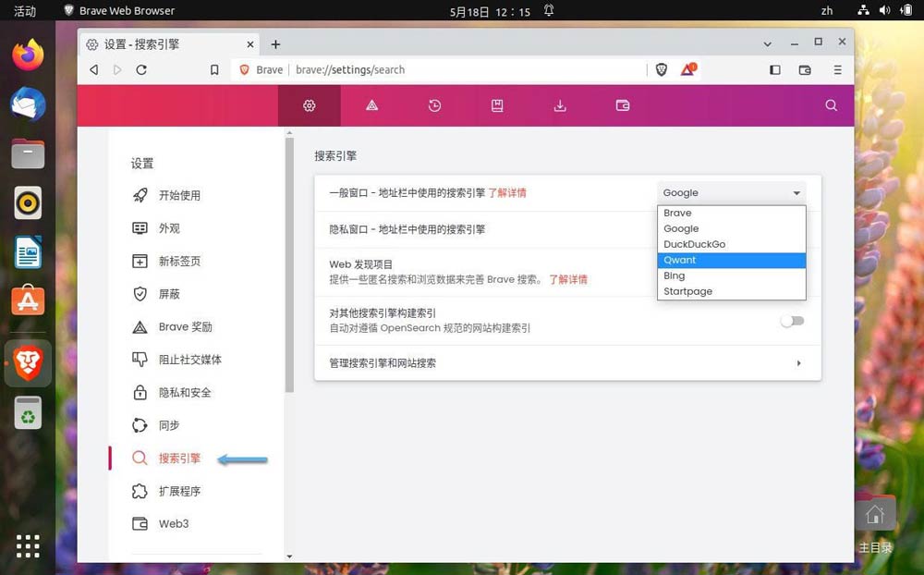Screen dimensions: 924x575
Task: Choose DuckDuckGo in the dropdown list
Action: [694, 245]
